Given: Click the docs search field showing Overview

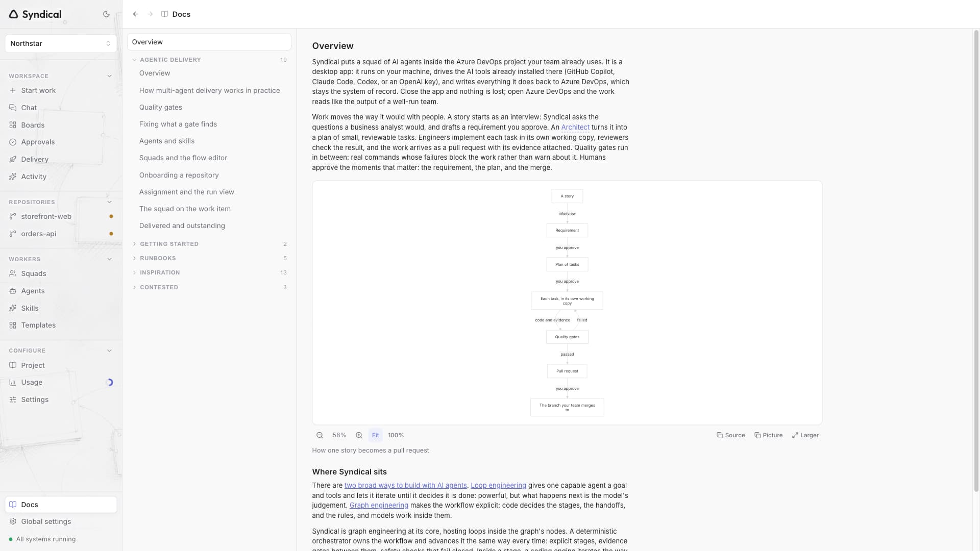Looking at the screenshot, I should [x=209, y=42].
